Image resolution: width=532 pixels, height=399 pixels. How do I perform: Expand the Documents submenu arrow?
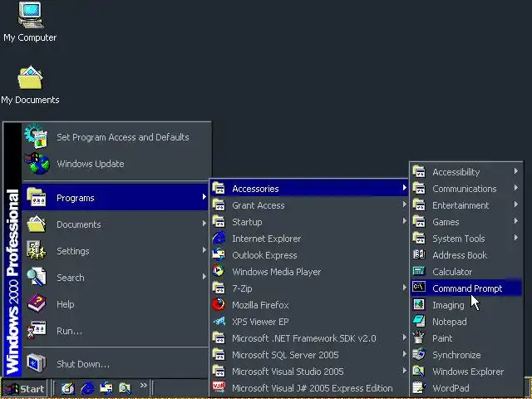coord(204,224)
